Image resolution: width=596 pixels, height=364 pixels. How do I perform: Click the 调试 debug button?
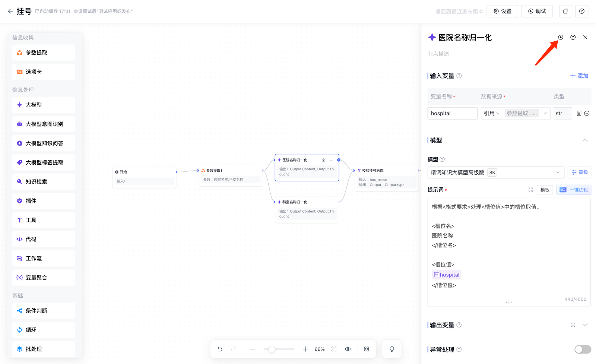click(537, 11)
